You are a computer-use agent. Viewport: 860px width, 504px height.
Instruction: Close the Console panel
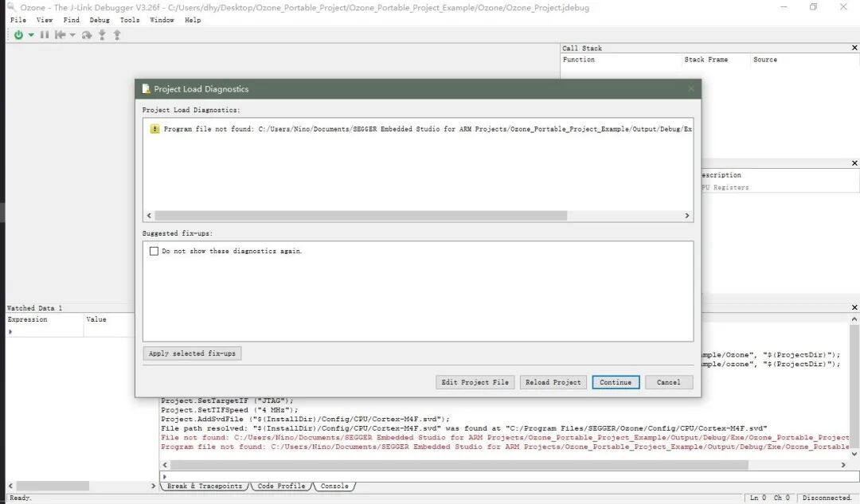(854, 307)
